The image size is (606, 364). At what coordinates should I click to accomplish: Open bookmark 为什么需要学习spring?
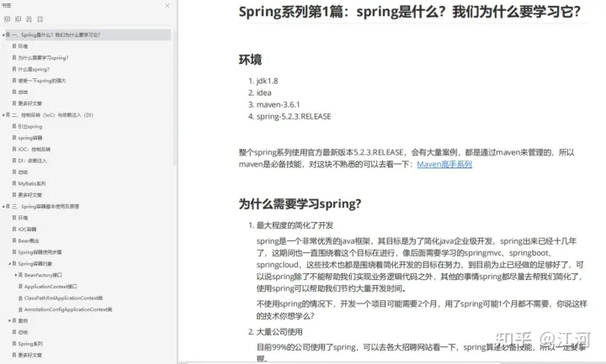(43, 58)
